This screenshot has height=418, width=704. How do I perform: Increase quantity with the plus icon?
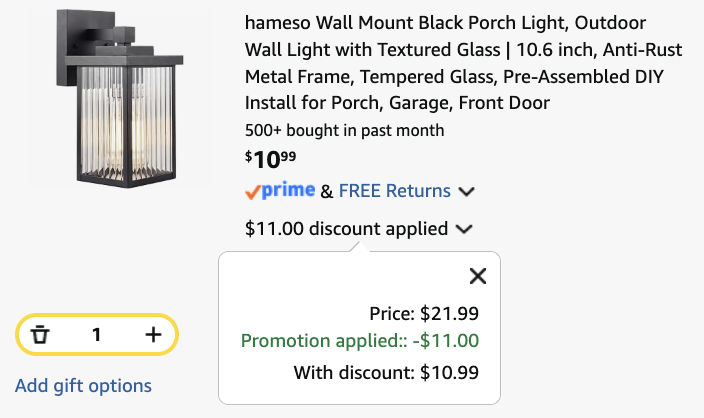[153, 334]
